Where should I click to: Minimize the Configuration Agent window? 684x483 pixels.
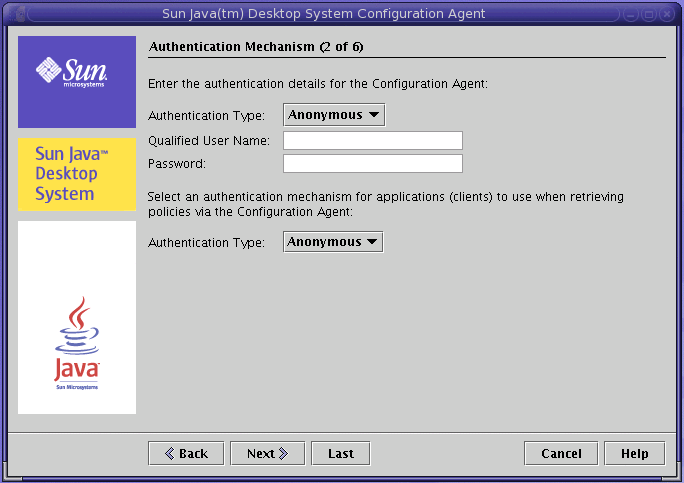coord(631,14)
